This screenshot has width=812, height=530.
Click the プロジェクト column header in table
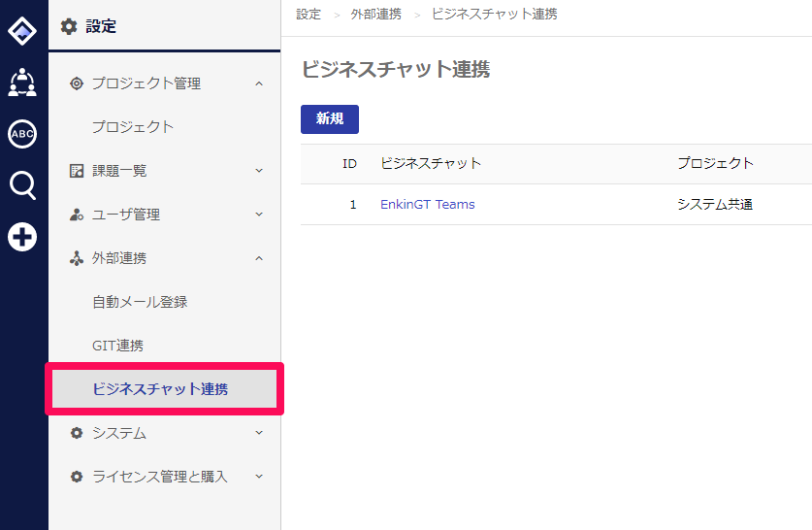point(716,163)
